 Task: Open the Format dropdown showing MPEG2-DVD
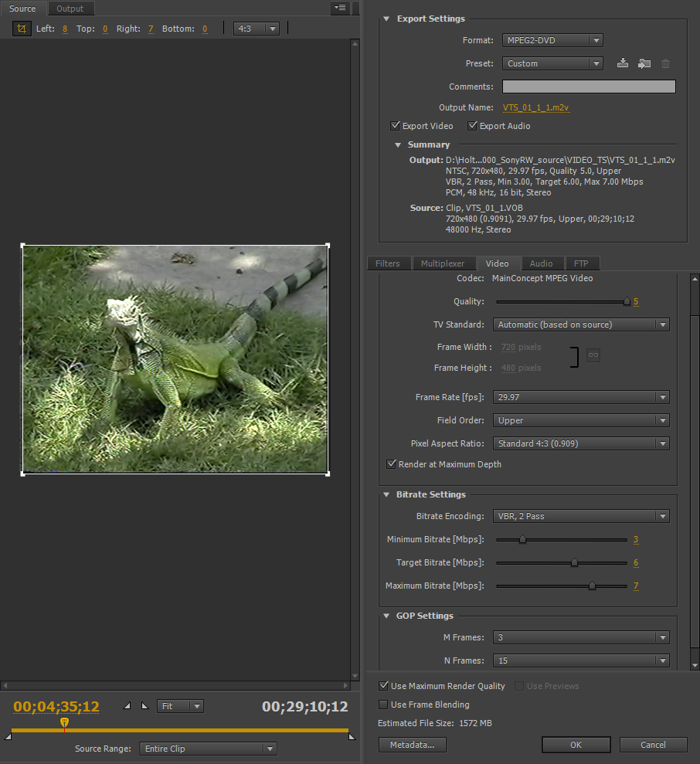click(x=552, y=40)
